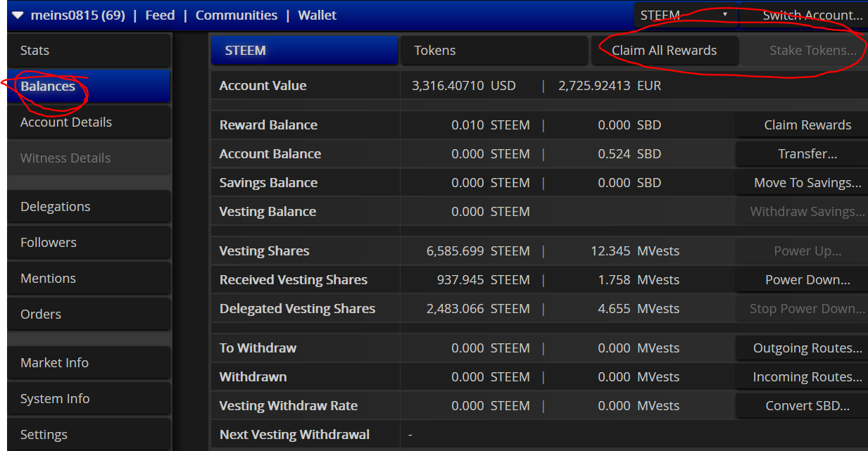Open Witness Details in the sidebar
The height and width of the screenshot is (451, 868).
point(89,158)
